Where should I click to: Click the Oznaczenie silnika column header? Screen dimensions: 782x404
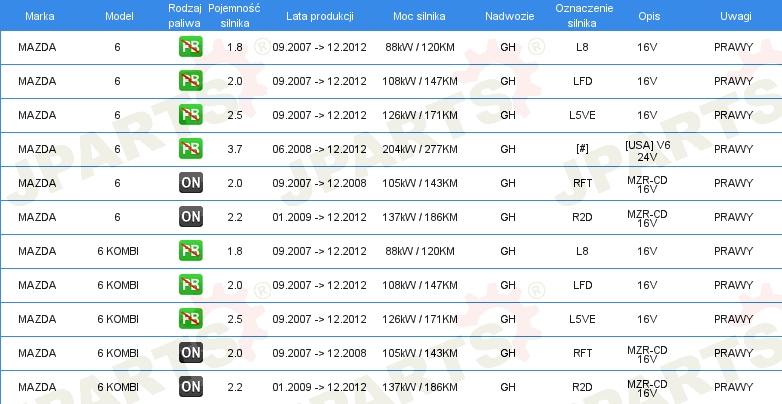(585, 15)
